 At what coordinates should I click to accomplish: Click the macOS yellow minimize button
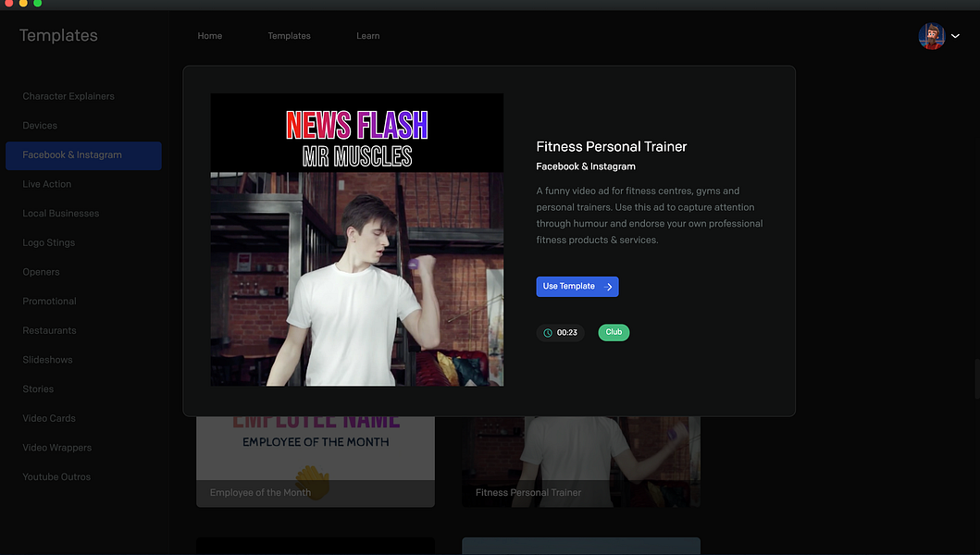(x=23, y=3)
